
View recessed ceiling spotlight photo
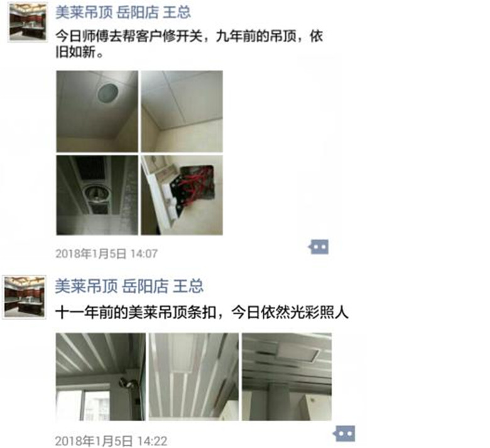click(97, 195)
